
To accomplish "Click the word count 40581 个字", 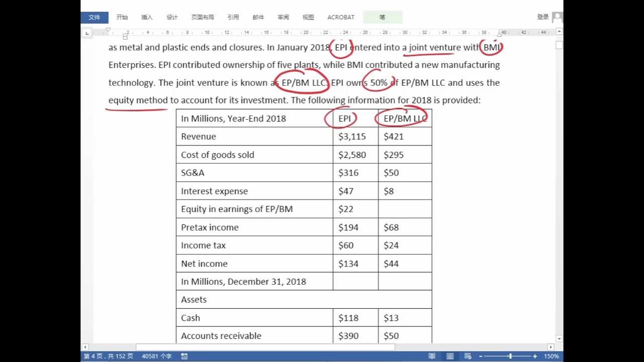I will [x=156, y=356].
